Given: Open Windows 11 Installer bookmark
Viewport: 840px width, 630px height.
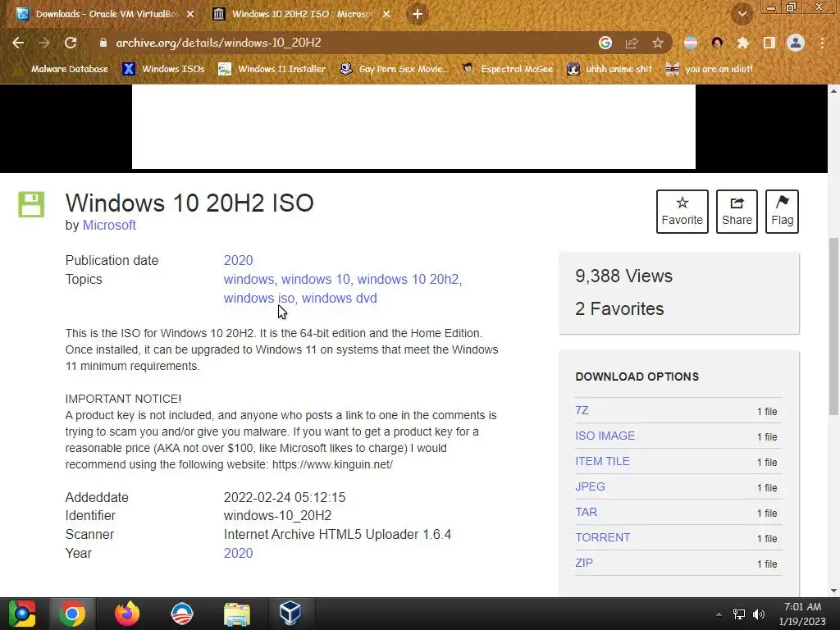Looking at the screenshot, I should [x=272, y=69].
